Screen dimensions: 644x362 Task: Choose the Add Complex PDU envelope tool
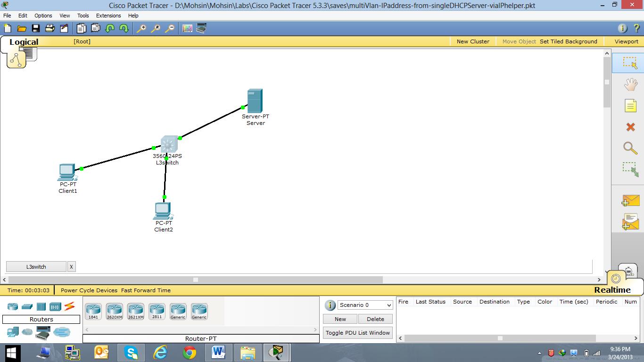[630, 222]
